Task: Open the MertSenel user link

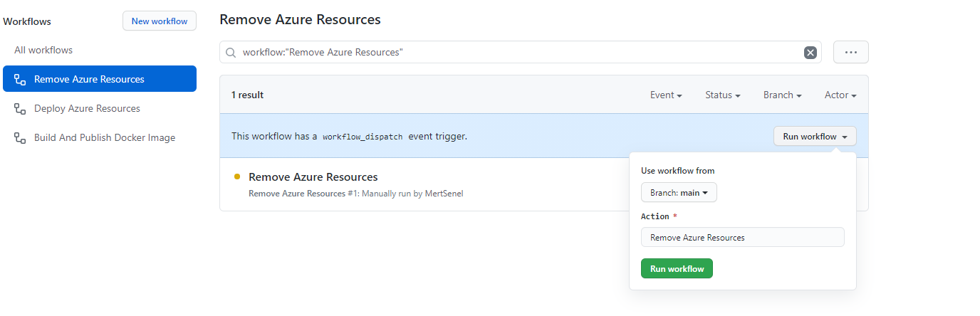Action: (444, 194)
